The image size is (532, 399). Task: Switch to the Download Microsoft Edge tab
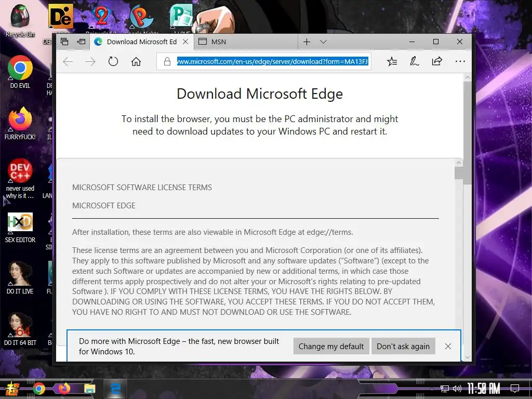point(141,42)
